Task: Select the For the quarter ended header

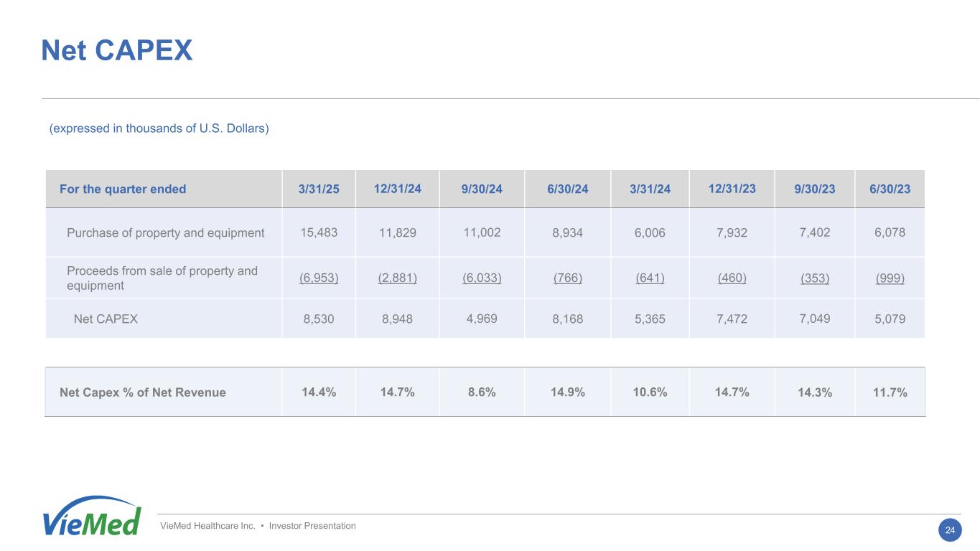Action: (123, 189)
